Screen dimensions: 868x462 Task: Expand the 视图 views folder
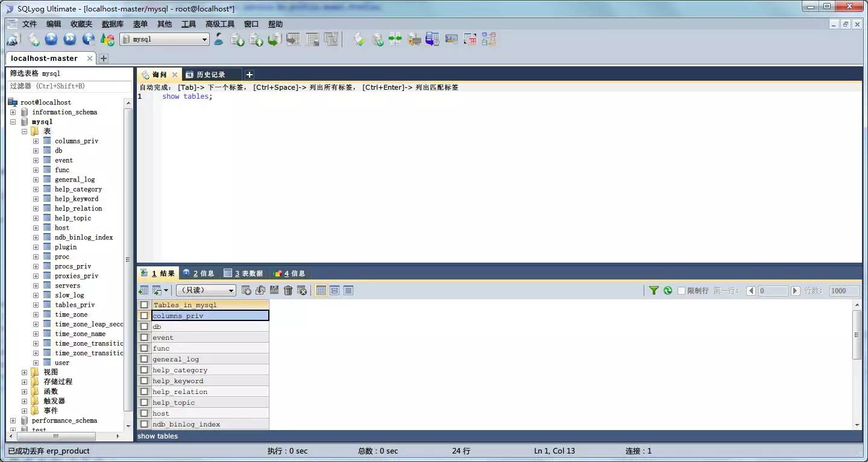coord(24,372)
